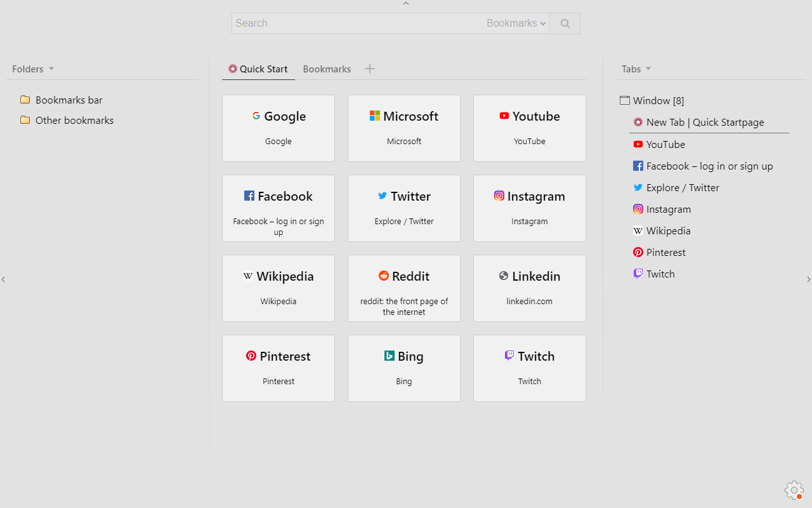Image resolution: width=812 pixels, height=508 pixels.
Task: Click Twitch favicon in Tabs list
Action: pyautogui.click(x=638, y=274)
